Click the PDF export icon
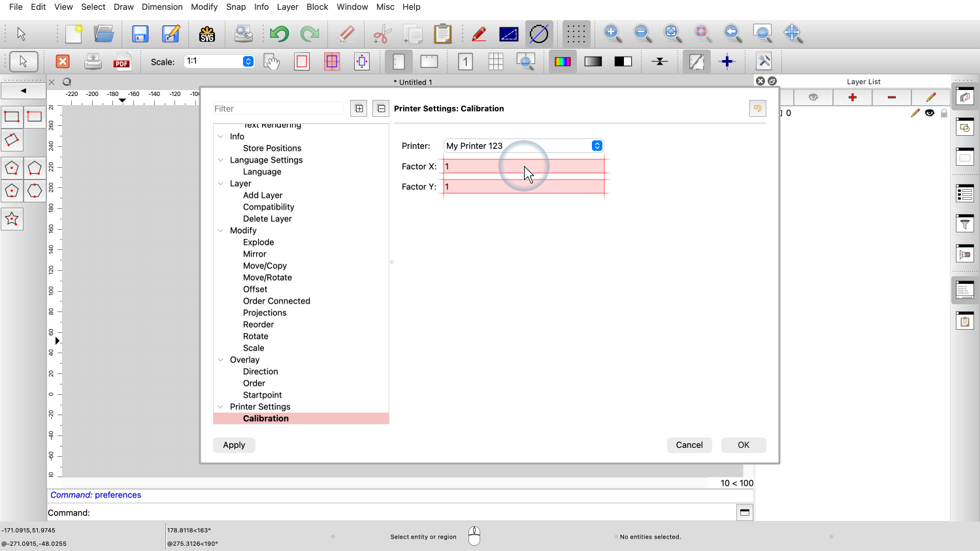The width and height of the screenshot is (980, 551). coord(122,62)
